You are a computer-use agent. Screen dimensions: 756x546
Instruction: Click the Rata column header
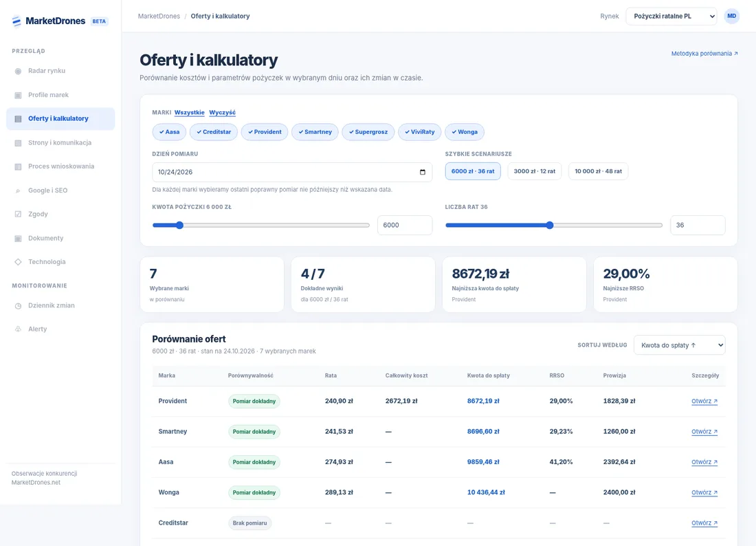331,375
